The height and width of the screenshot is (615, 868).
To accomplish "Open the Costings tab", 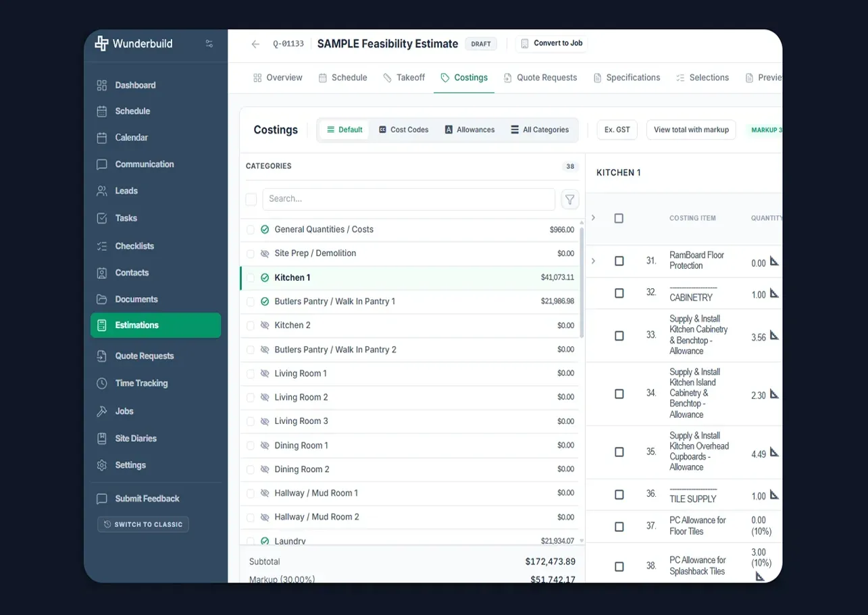I will (x=464, y=78).
